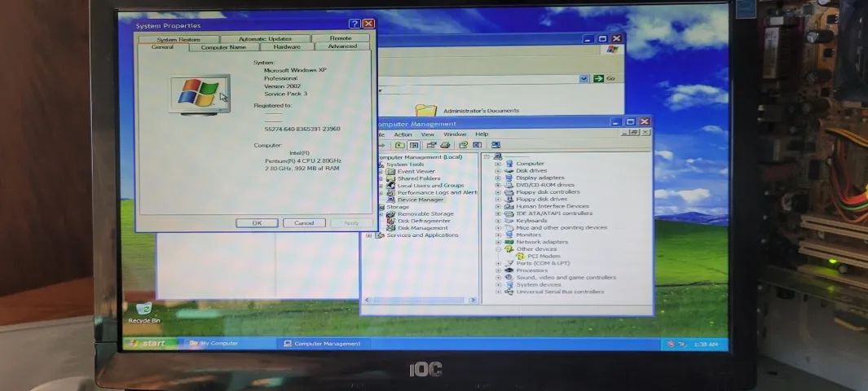Click the Processors device icon

509,270
